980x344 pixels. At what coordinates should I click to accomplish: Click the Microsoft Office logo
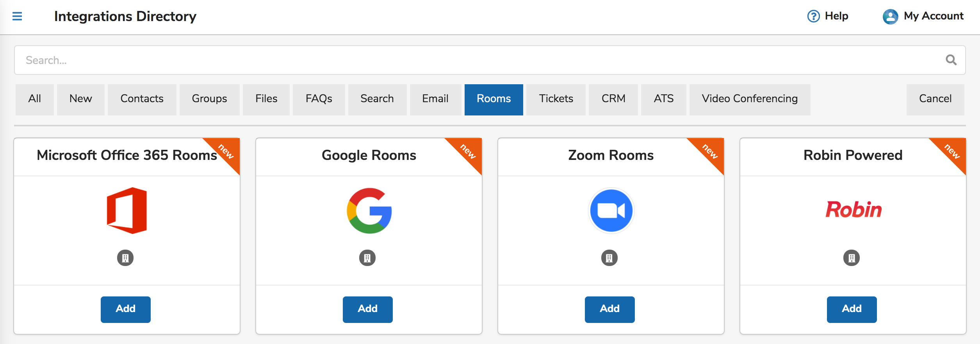click(x=127, y=211)
